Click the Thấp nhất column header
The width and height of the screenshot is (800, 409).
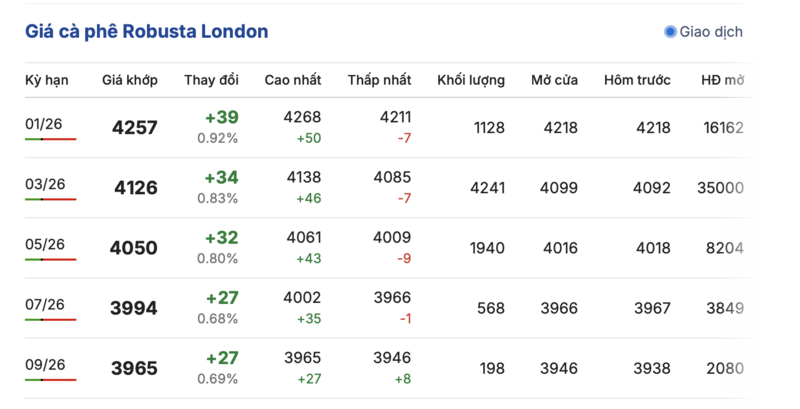pyautogui.click(x=379, y=80)
